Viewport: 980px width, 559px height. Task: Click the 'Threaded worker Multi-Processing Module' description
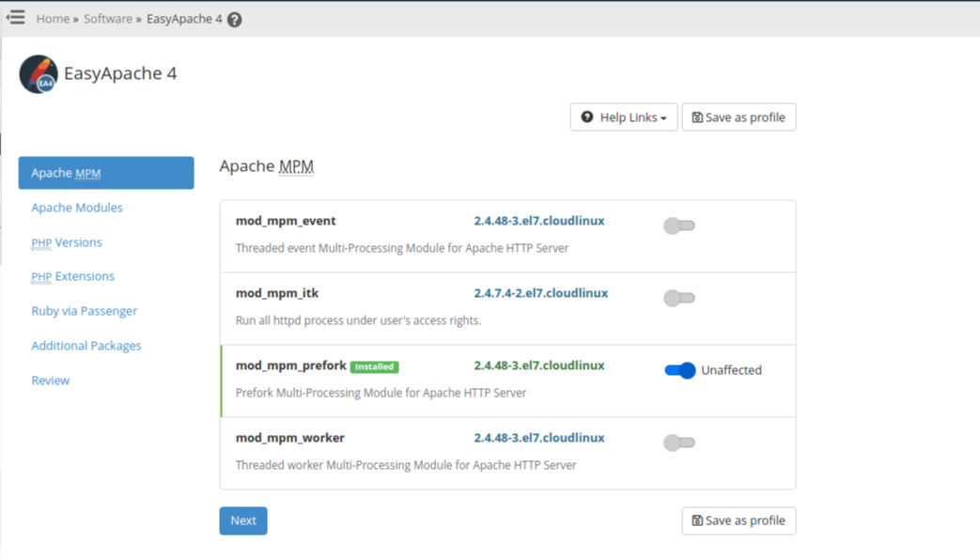pos(406,465)
